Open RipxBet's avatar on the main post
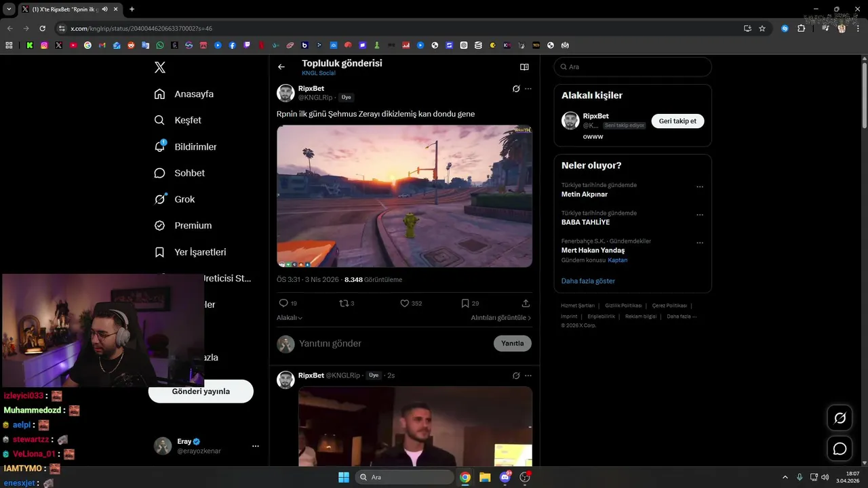Screen dimensions: 868x488 [x=285, y=93]
